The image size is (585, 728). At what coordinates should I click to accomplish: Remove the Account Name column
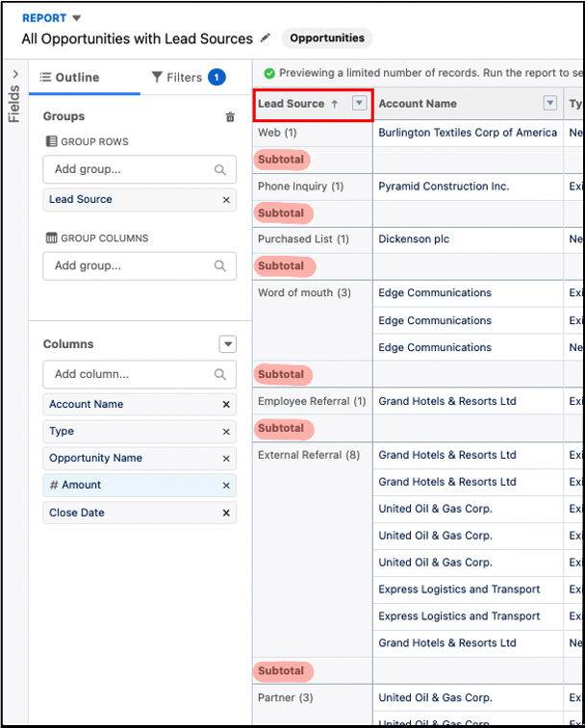(226, 405)
